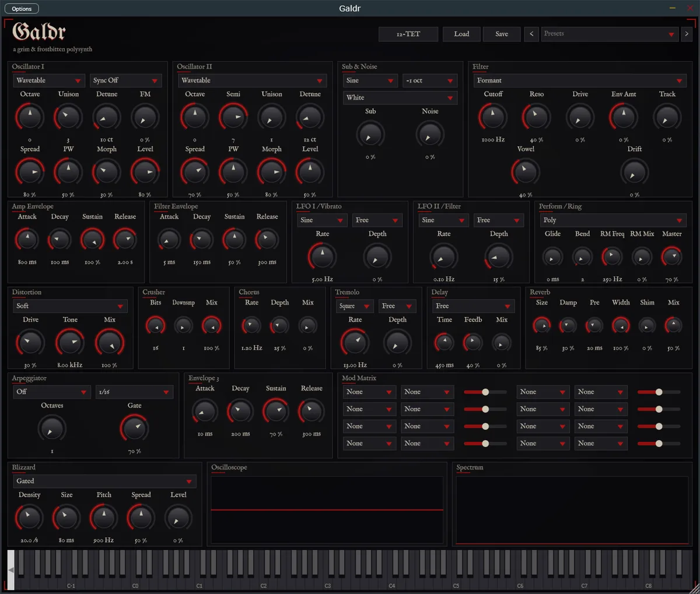Open the Sync Off dropdown
The height and width of the screenshot is (594, 700).
(126, 80)
